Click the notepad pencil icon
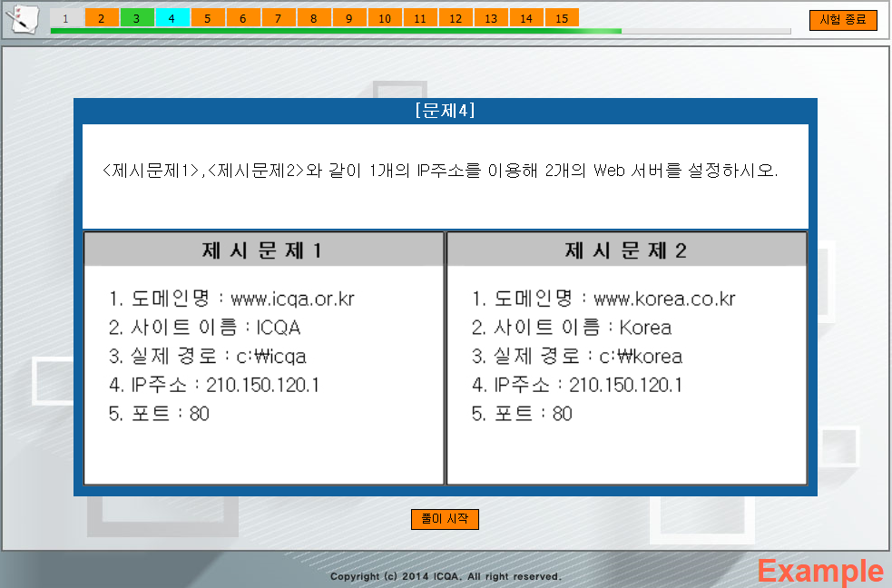Viewport: 892px width, 588px height. click(x=22, y=19)
